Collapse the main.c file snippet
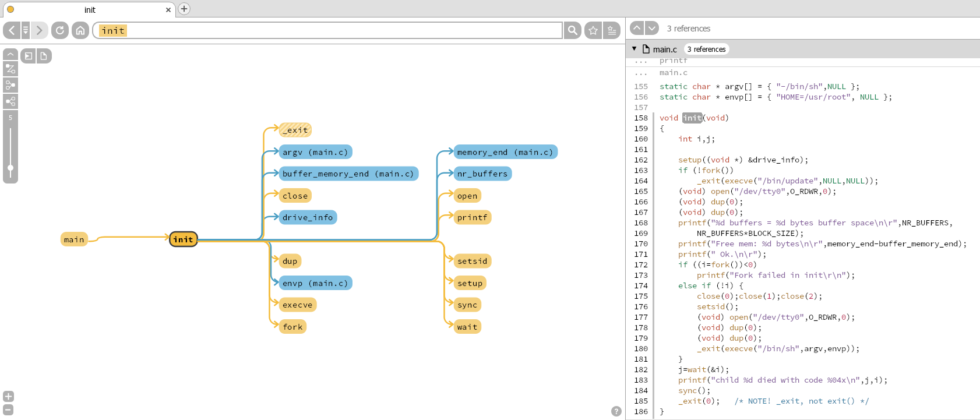Image resolution: width=980 pixels, height=420 pixels. coord(634,49)
